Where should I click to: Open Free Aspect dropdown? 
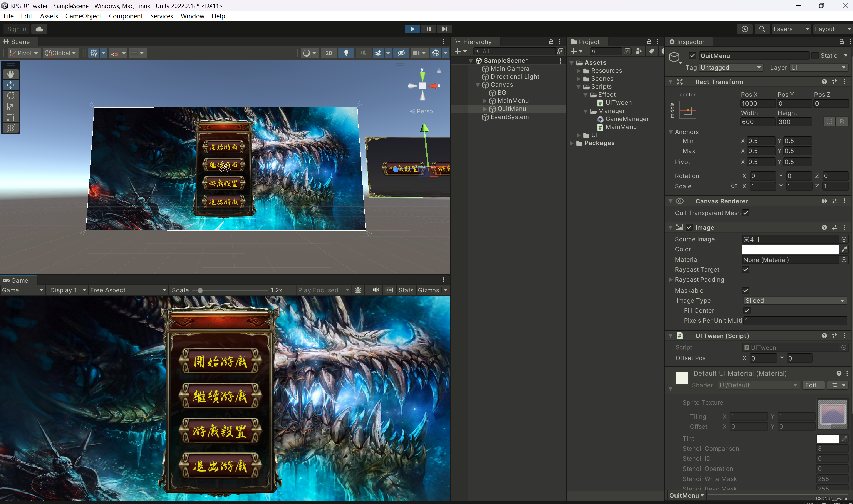pos(128,290)
